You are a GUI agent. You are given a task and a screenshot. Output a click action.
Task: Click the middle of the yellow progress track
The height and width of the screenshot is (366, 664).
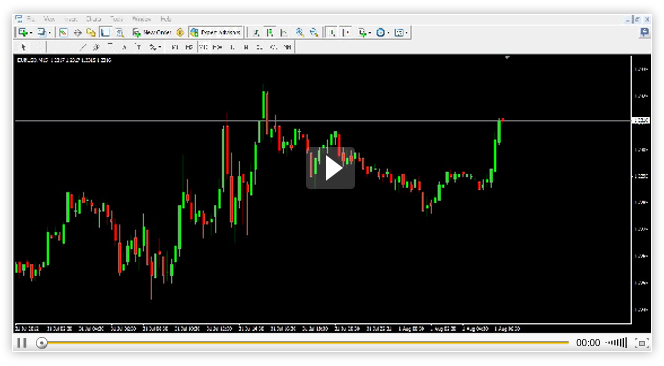[x=308, y=343]
